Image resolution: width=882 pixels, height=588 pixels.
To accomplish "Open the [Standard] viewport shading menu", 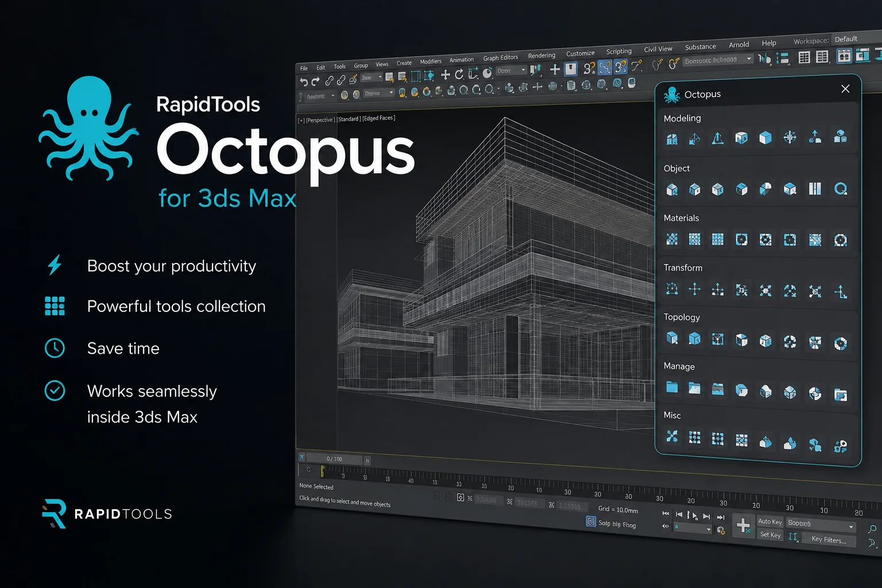I will pyautogui.click(x=349, y=119).
